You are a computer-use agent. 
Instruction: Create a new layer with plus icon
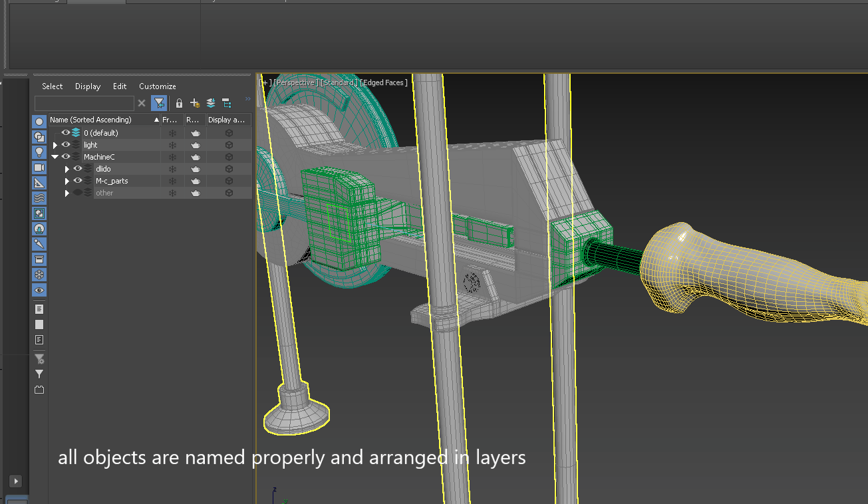pyautogui.click(x=195, y=103)
